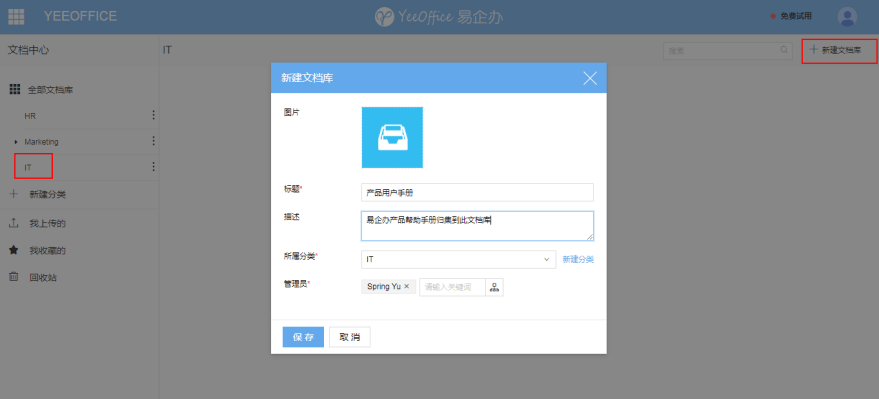This screenshot has width=879, height=399.
Task: Open 我上传的 in sidebar
Action: point(48,224)
